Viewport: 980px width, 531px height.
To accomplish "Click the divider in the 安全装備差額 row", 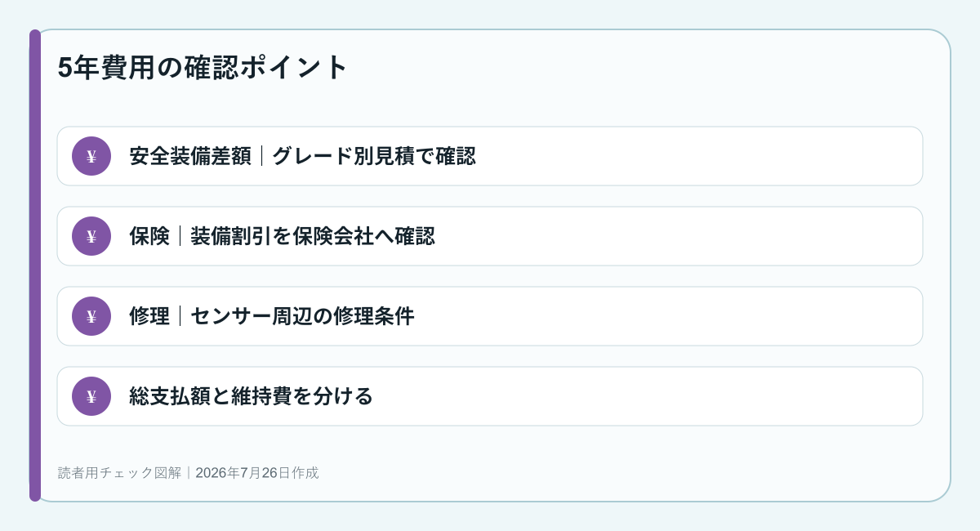I will (x=261, y=156).
